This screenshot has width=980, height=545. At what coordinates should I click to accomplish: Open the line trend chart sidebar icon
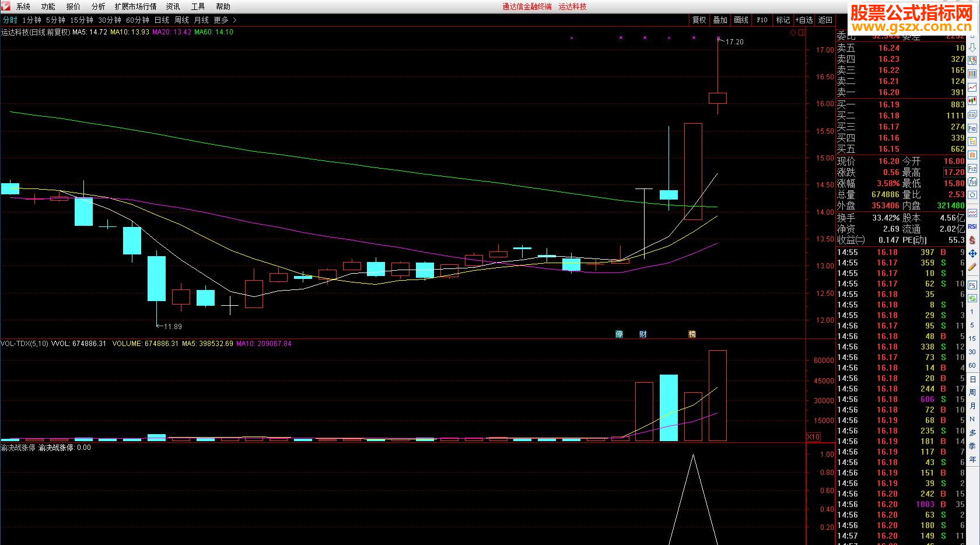(x=972, y=88)
